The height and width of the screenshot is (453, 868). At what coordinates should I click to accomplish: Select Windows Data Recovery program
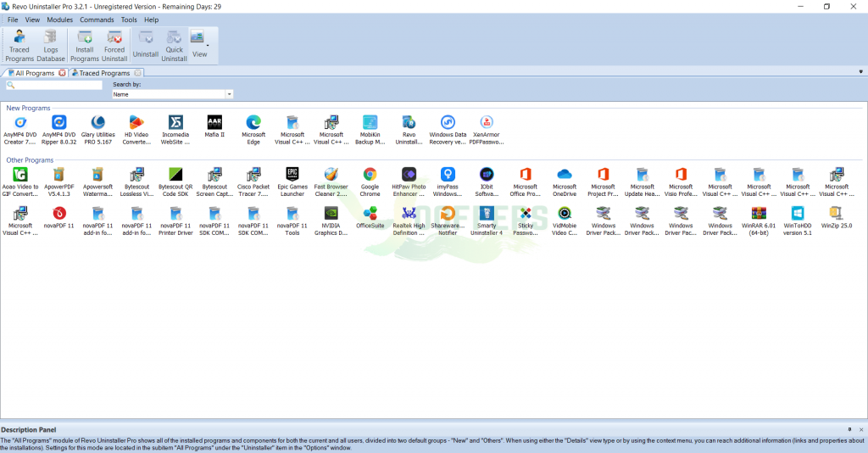click(448, 130)
